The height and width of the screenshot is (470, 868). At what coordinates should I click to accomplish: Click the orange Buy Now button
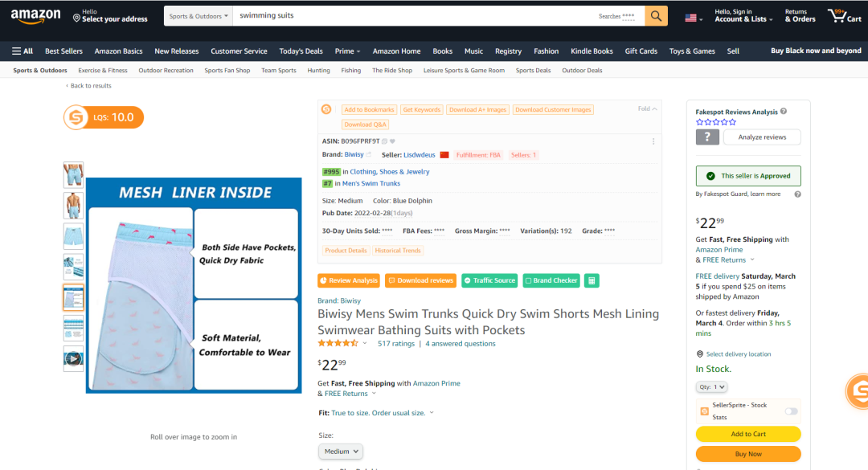(x=748, y=454)
